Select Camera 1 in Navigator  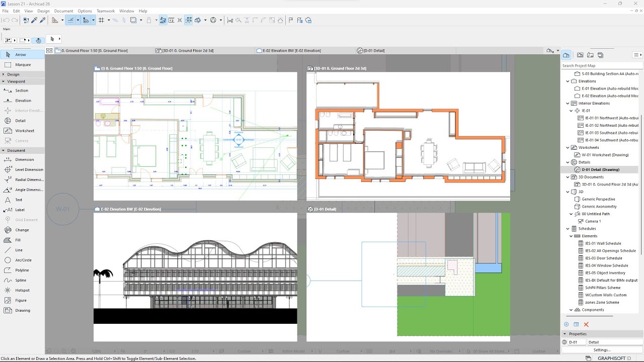(x=589, y=221)
